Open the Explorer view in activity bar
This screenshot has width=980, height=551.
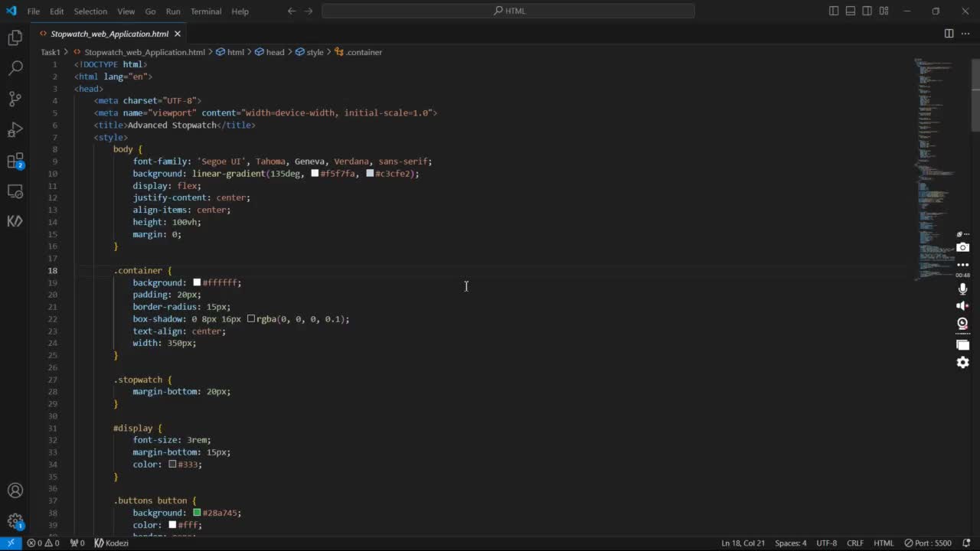pyautogui.click(x=15, y=37)
